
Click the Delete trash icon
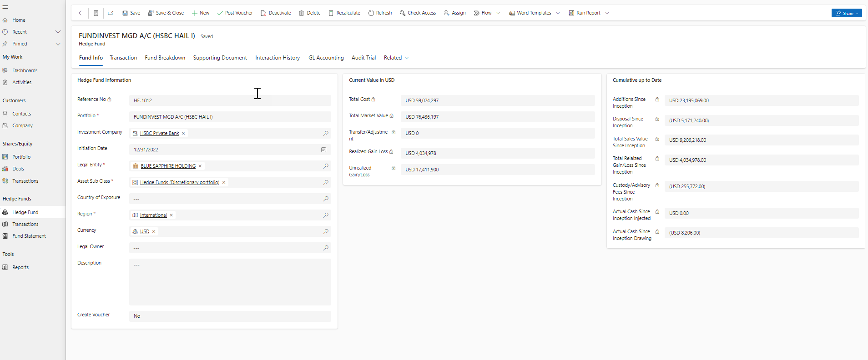coord(302,13)
